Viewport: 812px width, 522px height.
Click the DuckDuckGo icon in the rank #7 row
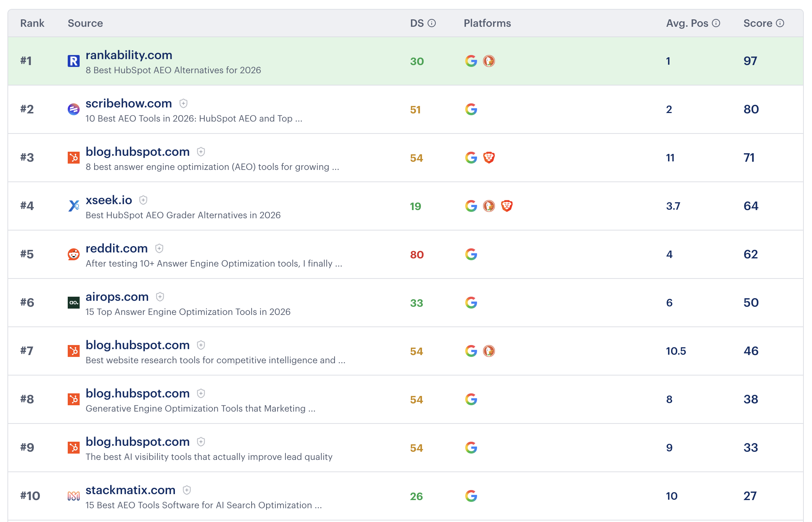[x=489, y=351]
